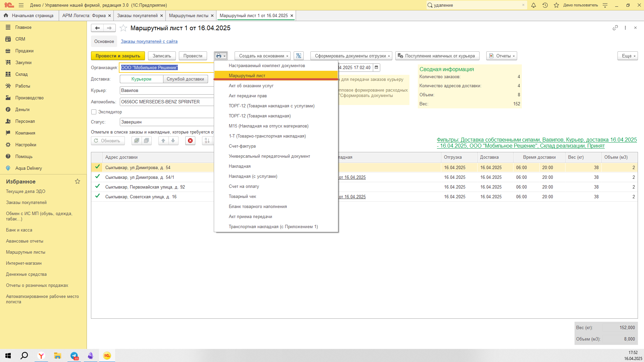Click the check all rows icon
Image resolution: width=644 pixels, height=362 pixels.
click(x=137, y=141)
